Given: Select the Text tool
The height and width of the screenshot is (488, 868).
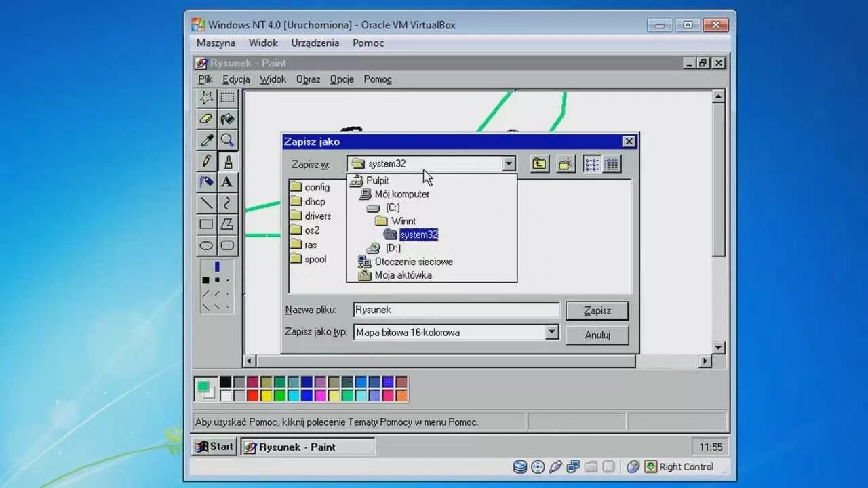Looking at the screenshot, I should coord(227,182).
